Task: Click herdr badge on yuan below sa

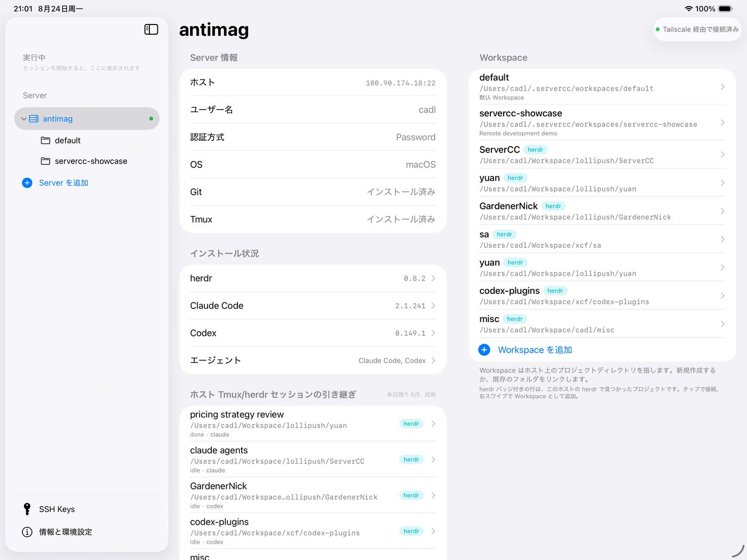Action: (x=515, y=263)
